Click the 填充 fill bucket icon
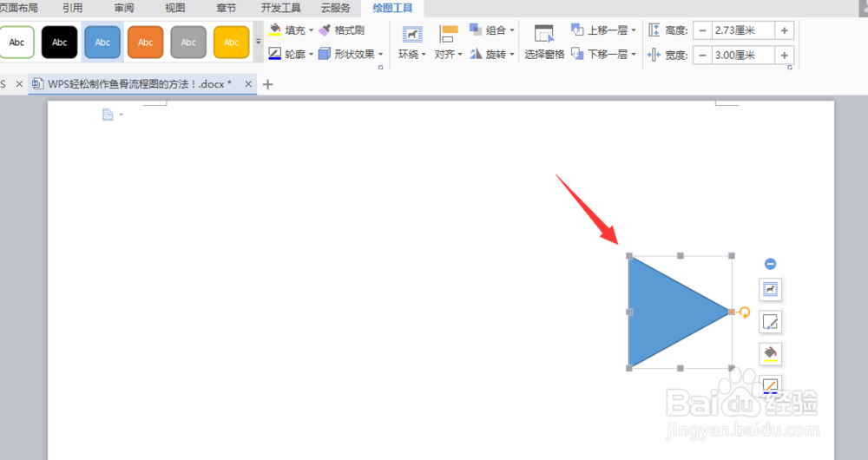Image resolution: width=868 pixels, height=460 pixels. (275, 30)
